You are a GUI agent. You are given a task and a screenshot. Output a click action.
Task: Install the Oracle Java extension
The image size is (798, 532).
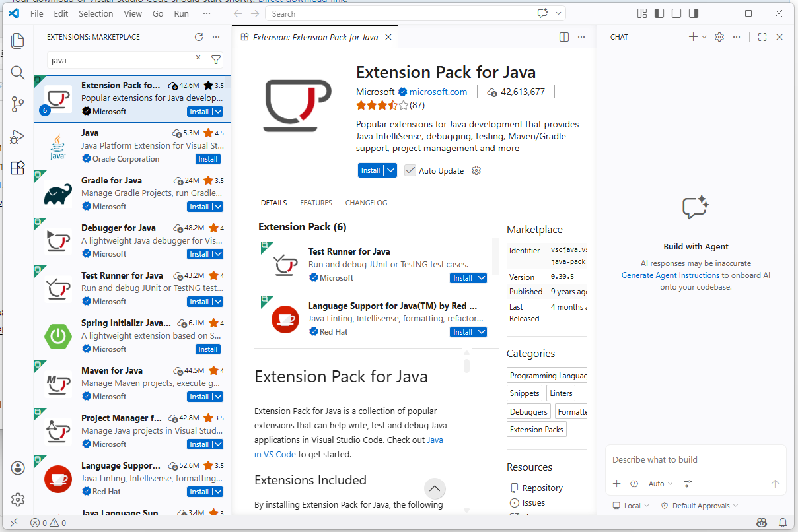point(208,159)
